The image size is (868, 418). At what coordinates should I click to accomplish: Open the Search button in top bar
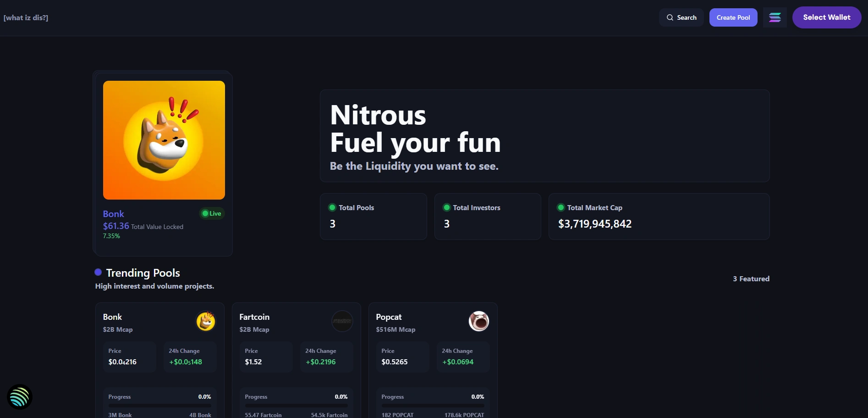pyautogui.click(x=681, y=17)
